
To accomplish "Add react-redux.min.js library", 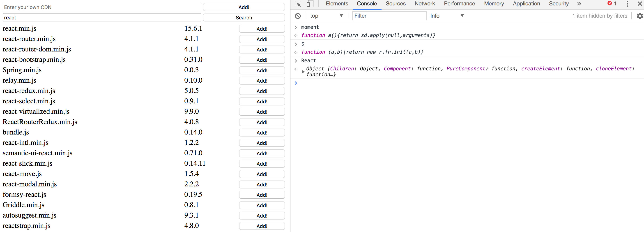I will (262, 91).
